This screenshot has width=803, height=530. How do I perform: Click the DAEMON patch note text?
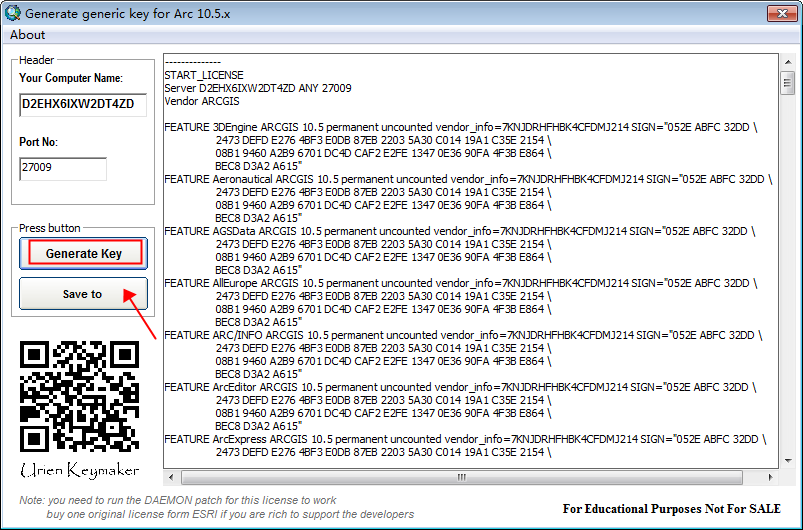[178, 500]
